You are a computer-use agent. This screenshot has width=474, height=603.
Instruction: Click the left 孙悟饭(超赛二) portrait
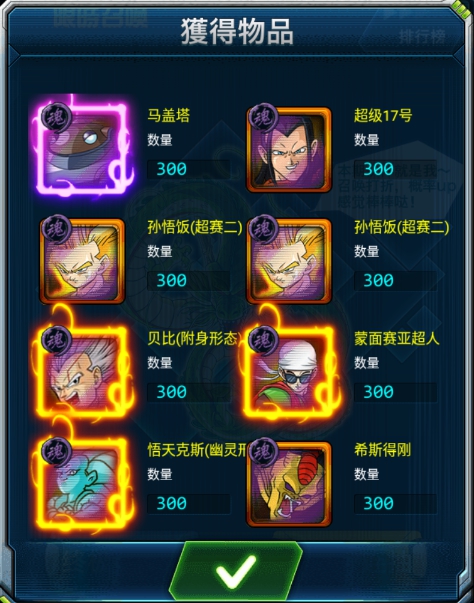(x=82, y=261)
